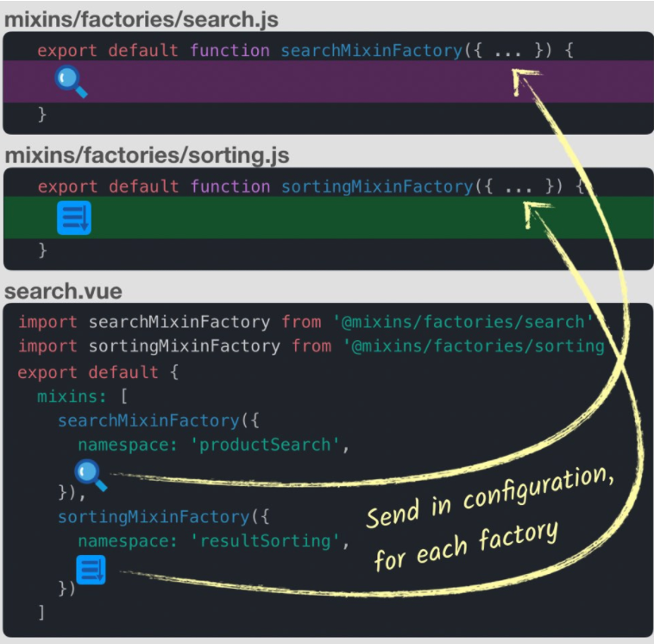Click the sortingMixinFactory({ call in mixins array
This screenshot has height=644, width=654.
(164, 517)
